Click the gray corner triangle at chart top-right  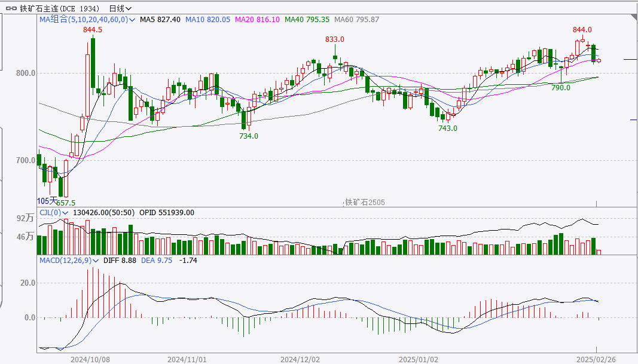click(634, 17)
